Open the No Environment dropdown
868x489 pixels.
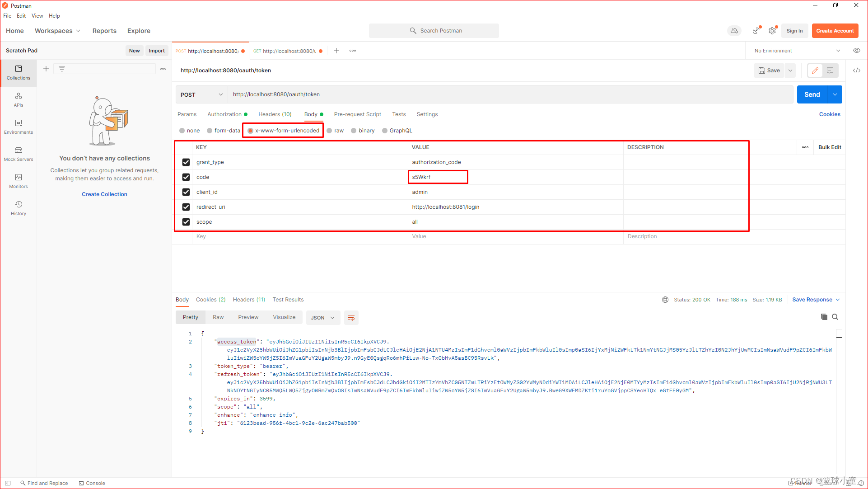[x=797, y=51]
